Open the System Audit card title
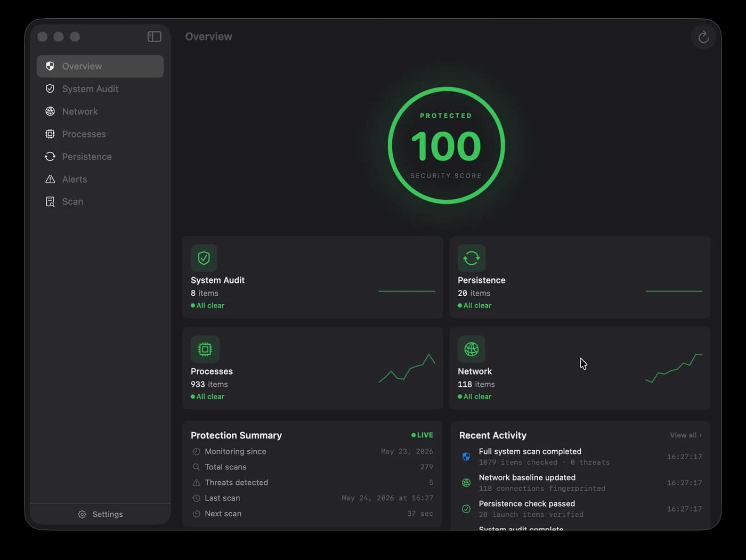This screenshot has width=746, height=560. coord(217,280)
